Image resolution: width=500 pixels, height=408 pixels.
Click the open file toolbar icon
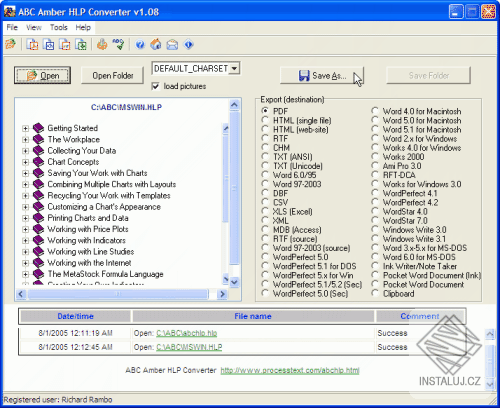point(11,44)
